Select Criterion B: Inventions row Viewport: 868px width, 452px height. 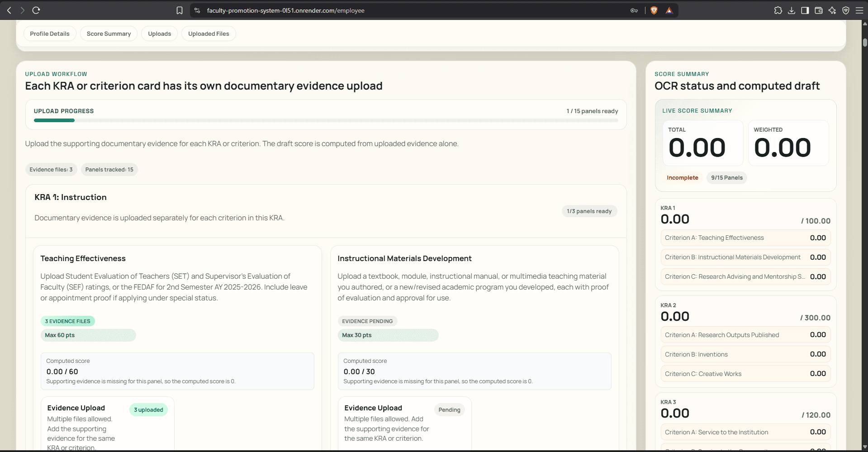coord(745,354)
